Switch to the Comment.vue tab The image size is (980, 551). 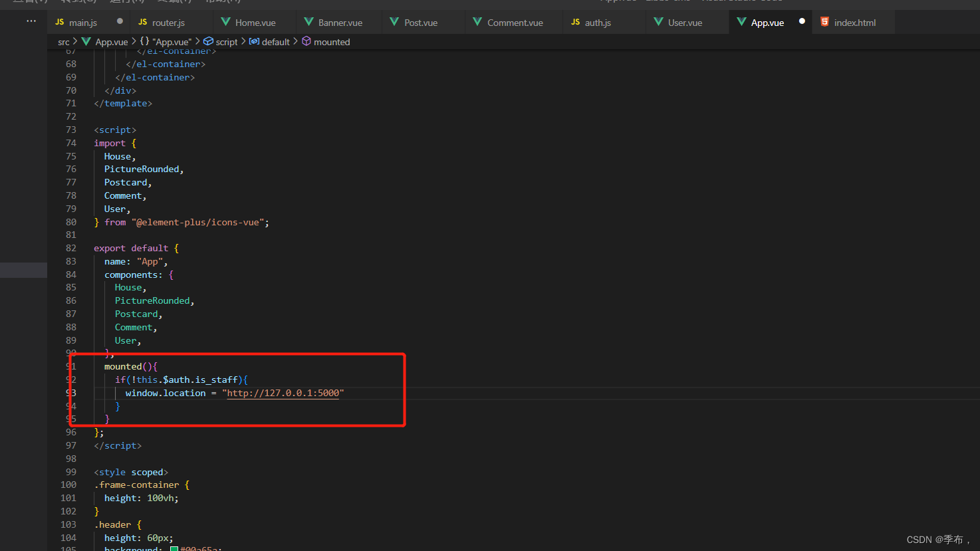tap(515, 22)
